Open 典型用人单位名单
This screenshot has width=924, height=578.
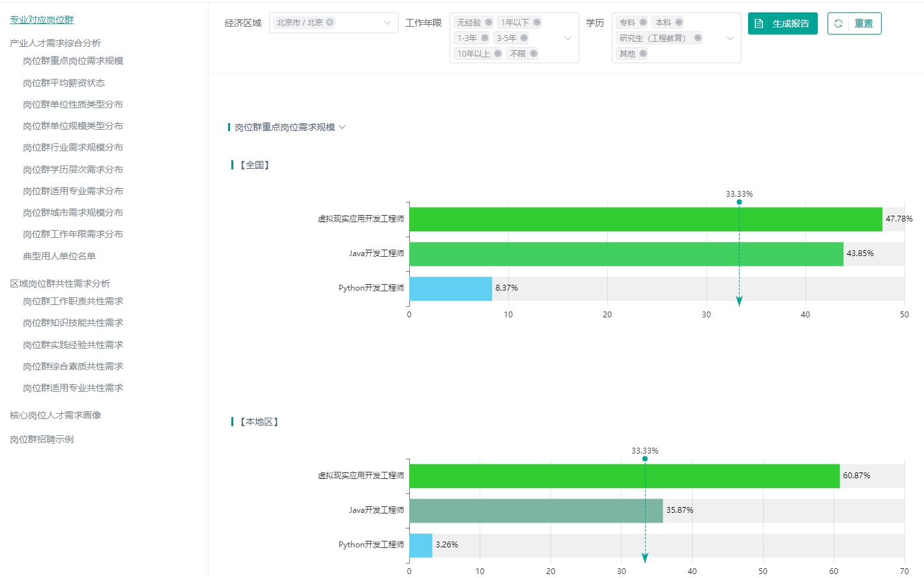(x=59, y=256)
